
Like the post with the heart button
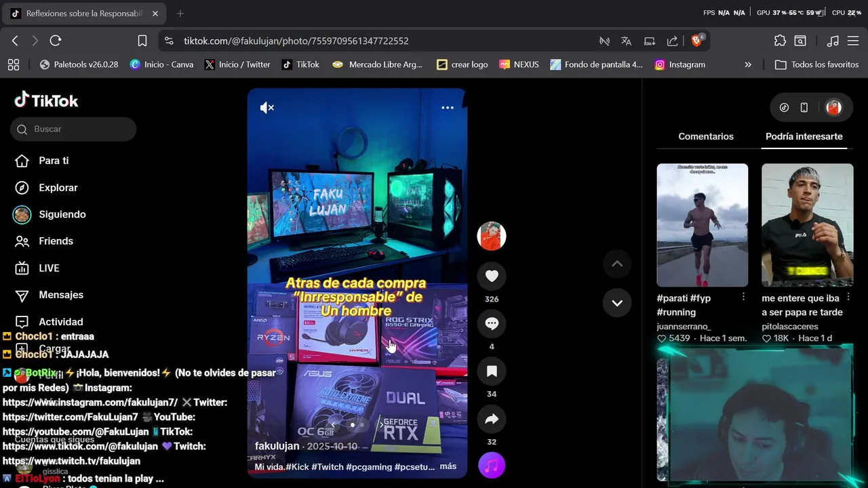492,276
